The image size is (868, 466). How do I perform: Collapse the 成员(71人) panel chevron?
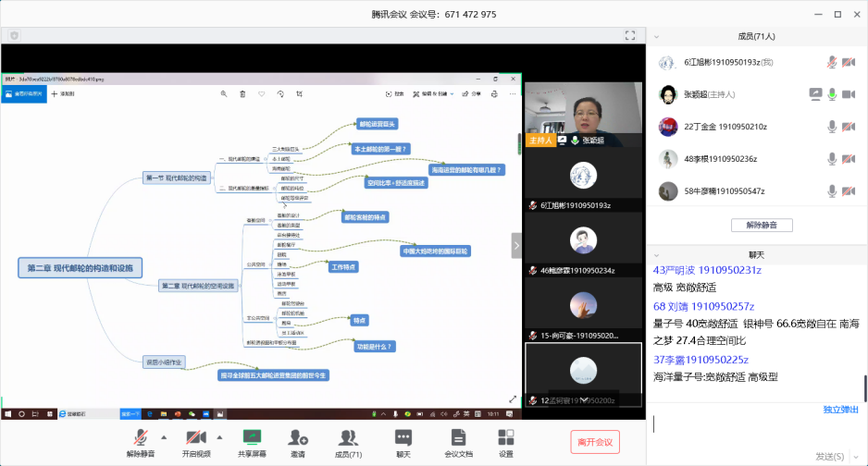[656, 37]
